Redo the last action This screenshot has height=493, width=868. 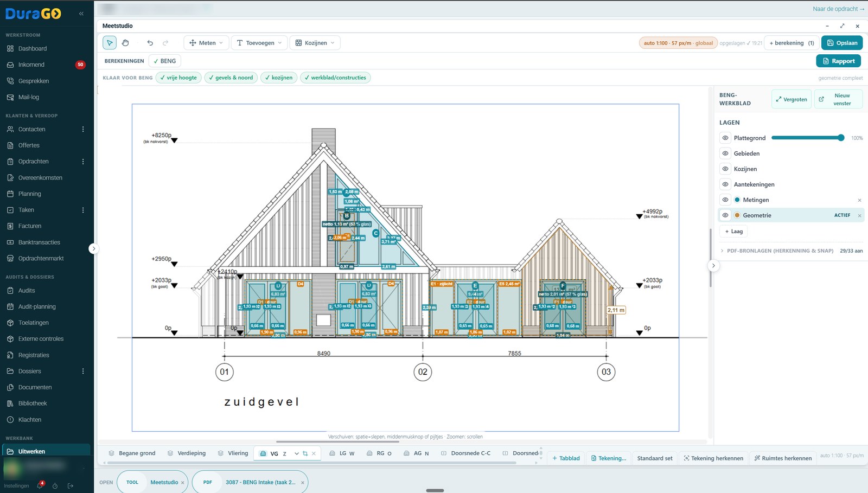(x=165, y=43)
